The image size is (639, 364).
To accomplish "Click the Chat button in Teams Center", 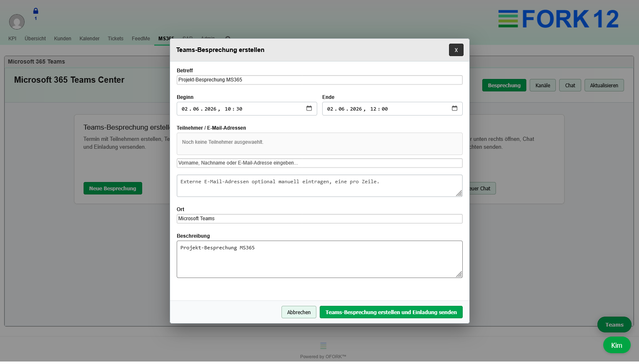I will [x=570, y=85].
